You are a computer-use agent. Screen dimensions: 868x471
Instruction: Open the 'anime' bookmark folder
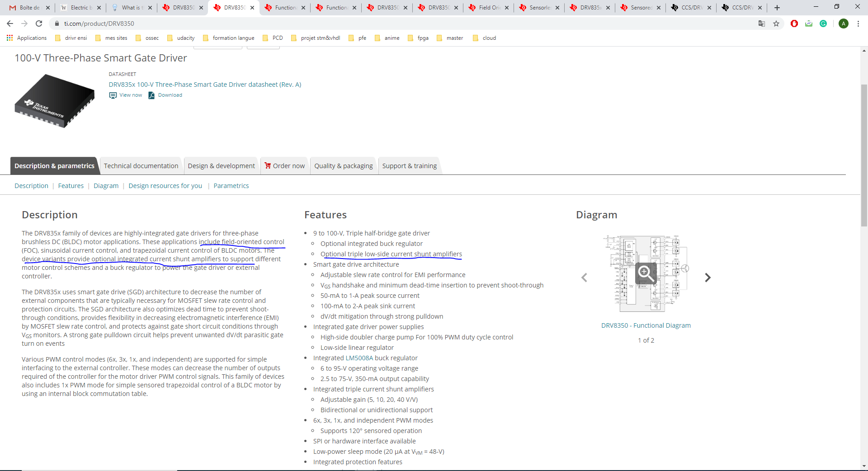387,38
